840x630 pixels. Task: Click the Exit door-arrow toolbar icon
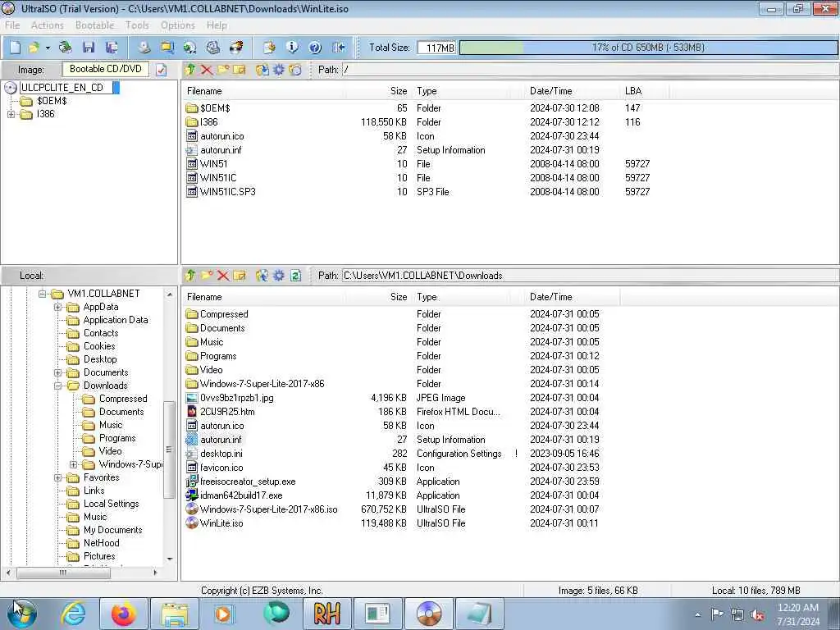[338, 47]
